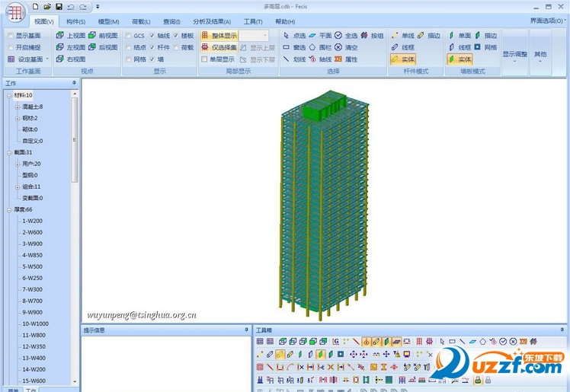Select the 3-W900 thickness item
This screenshot has height=392, width=570.
click(32, 244)
